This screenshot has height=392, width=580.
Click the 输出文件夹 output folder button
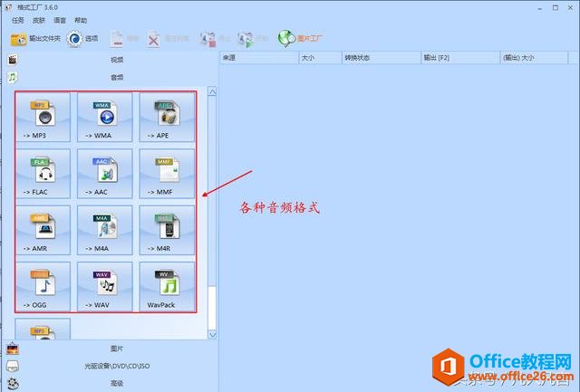click(36, 39)
